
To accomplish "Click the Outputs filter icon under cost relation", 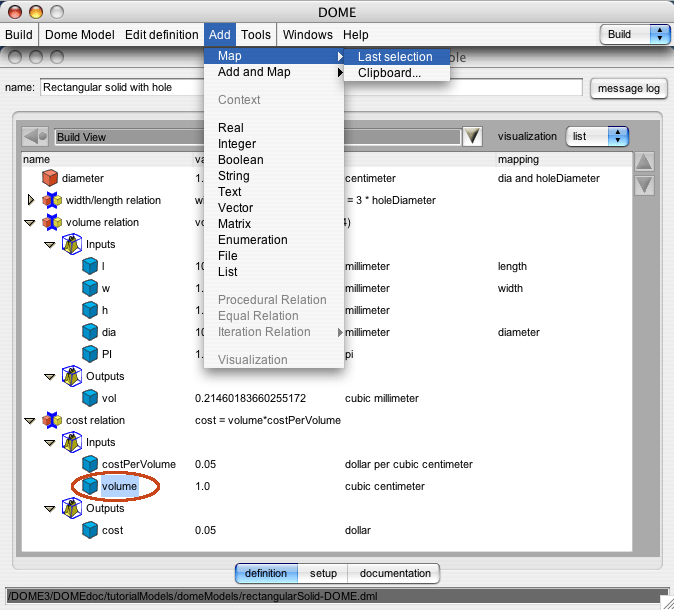I will (x=72, y=508).
